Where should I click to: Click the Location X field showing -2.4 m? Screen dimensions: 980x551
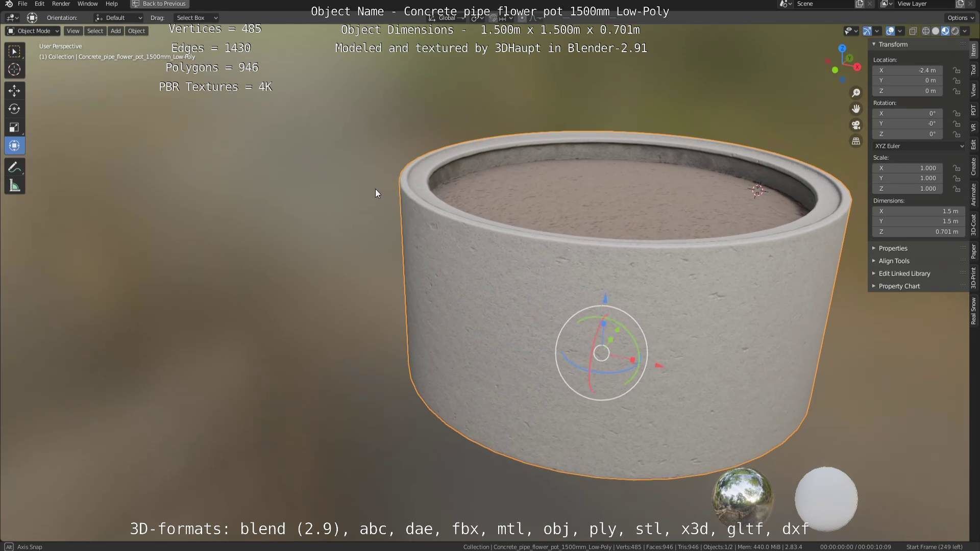[908, 70]
